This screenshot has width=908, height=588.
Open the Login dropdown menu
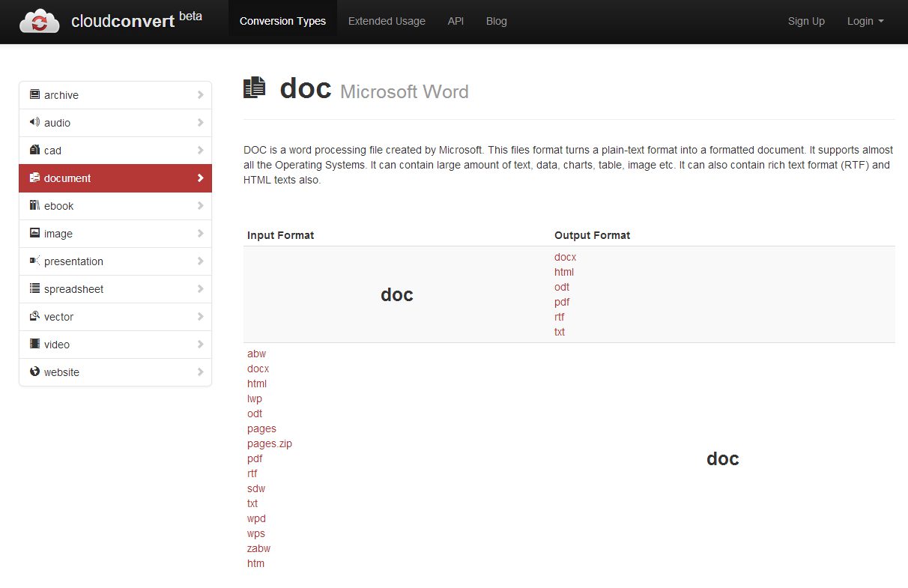865,21
